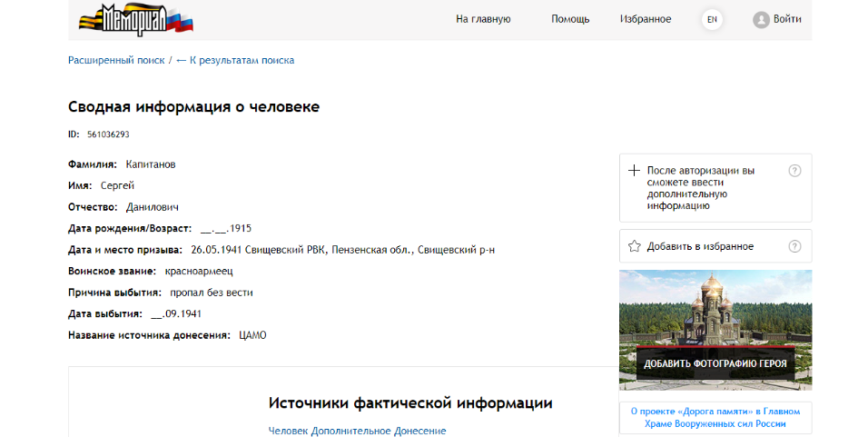
Task: Open the Помощь menu item
Action: tap(570, 19)
